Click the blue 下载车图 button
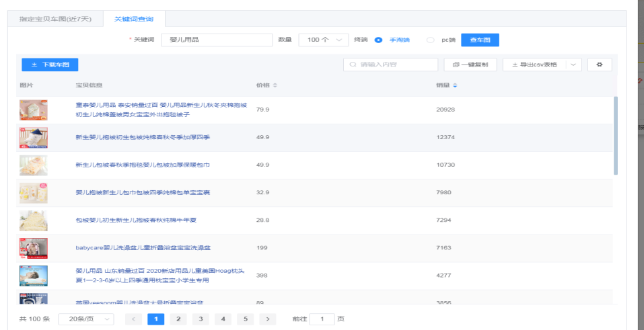644x330 pixels. pyautogui.click(x=50, y=65)
